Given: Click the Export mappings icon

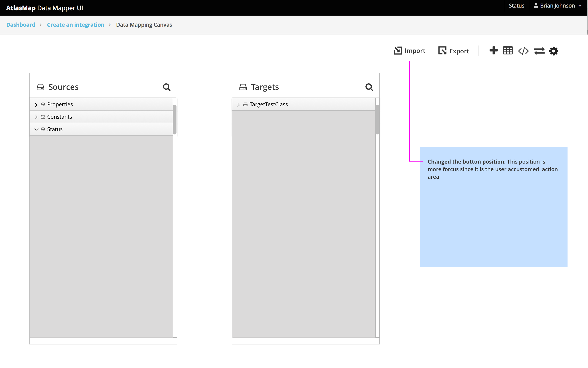Looking at the screenshot, I should coord(442,51).
